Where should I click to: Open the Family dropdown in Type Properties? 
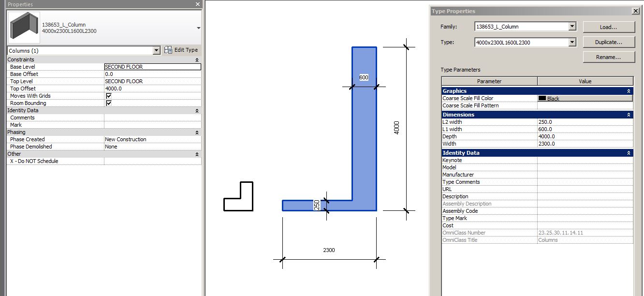(572, 27)
